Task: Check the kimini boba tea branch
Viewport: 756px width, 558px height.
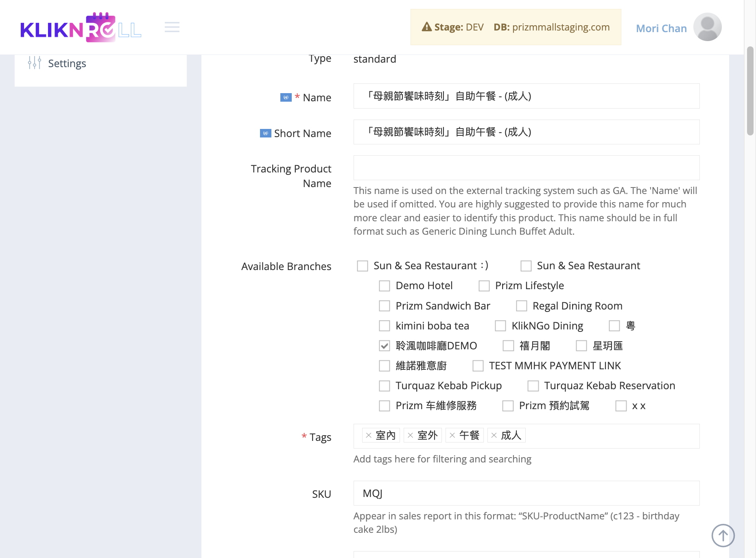Action: pos(385,326)
